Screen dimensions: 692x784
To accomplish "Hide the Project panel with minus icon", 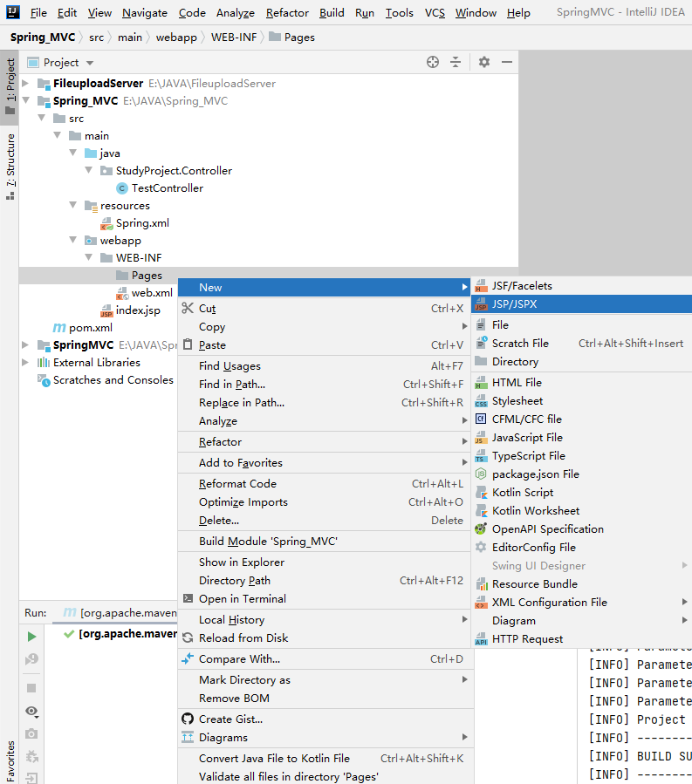I will (x=507, y=62).
